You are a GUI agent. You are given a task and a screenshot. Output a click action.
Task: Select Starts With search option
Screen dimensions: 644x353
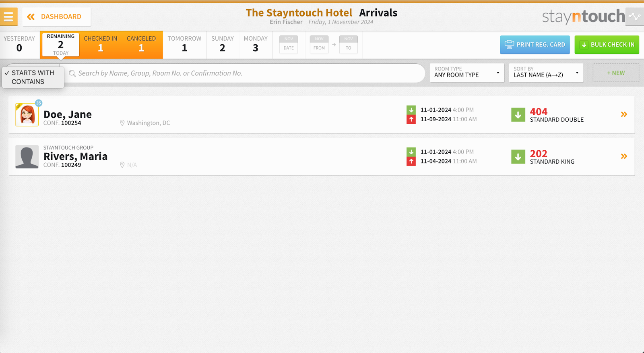(33, 73)
